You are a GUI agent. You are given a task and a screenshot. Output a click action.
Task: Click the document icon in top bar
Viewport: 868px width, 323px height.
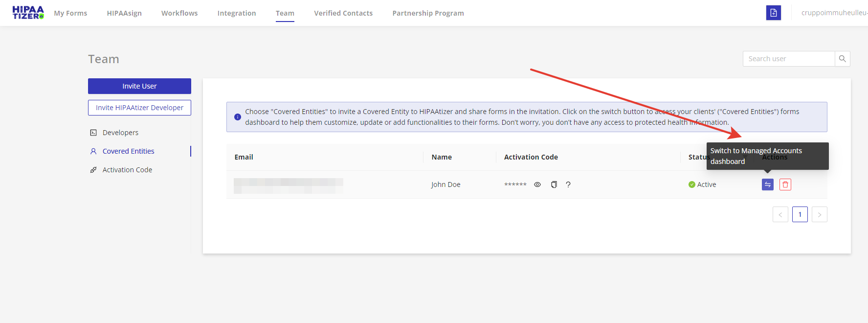773,13
